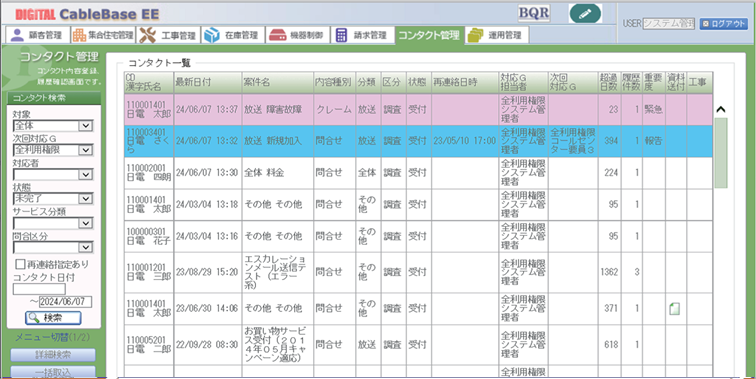The height and width of the screenshot is (379, 756).
Task: Open the 集合住宅管理 tab
Action: [x=103, y=35]
